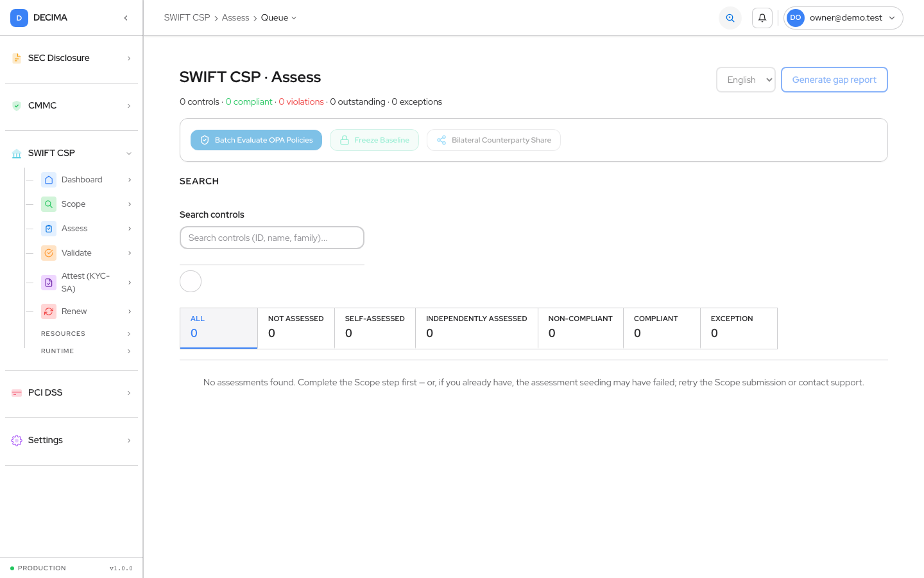Viewport: 924px width, 578px height.
Task: Click the DECIMA logo icon
Action: point(19,18)
